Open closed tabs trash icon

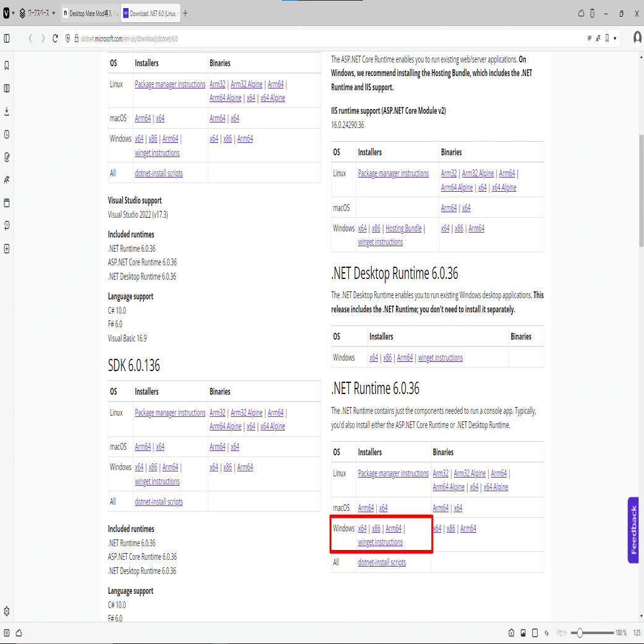(592, 13)
